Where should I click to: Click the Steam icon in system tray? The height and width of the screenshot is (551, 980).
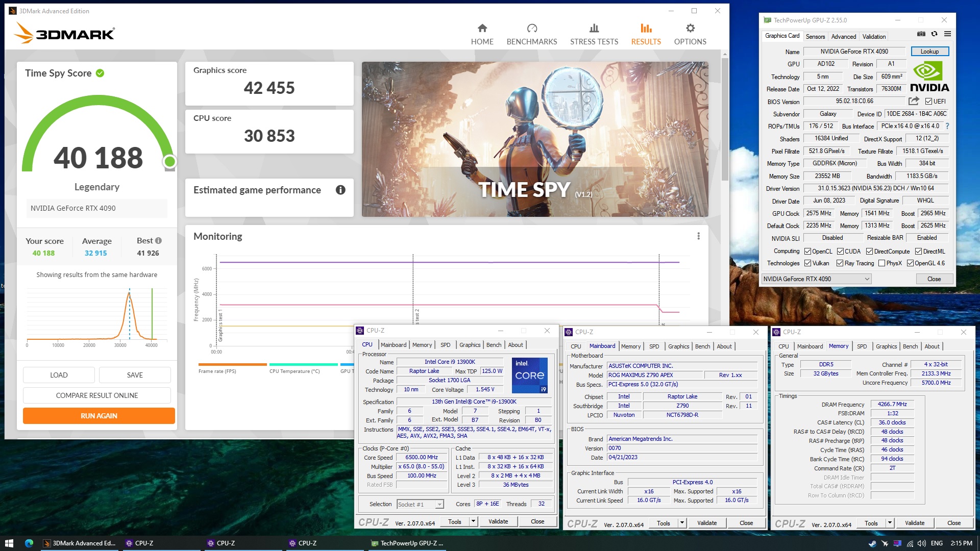click(x=872, y=543)
